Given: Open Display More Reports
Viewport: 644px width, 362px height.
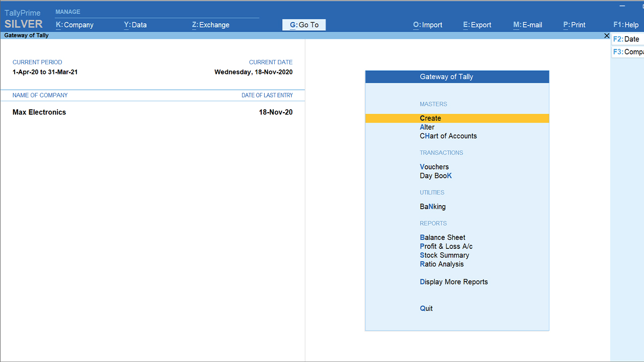Looking at the screenshot, I should (x=454, y=282).
